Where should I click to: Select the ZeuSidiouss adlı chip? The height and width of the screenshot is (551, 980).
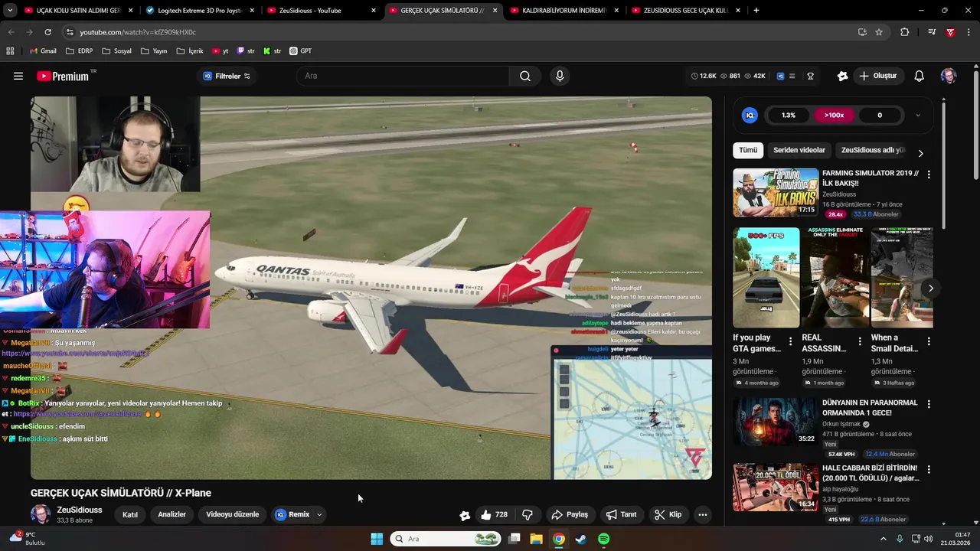tap(873, 150)
